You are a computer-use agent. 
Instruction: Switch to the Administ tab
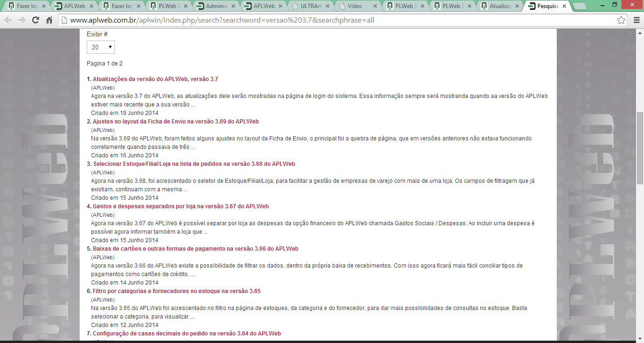coord(216,6)
